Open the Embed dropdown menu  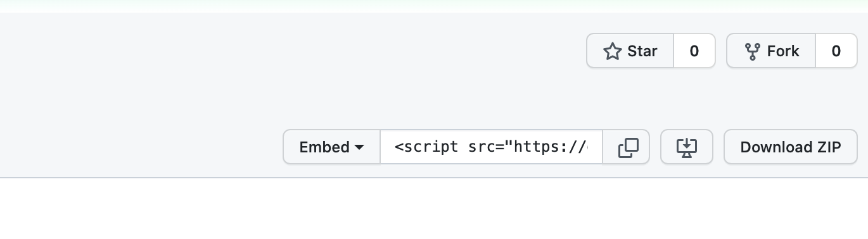[x=332, y=147]
